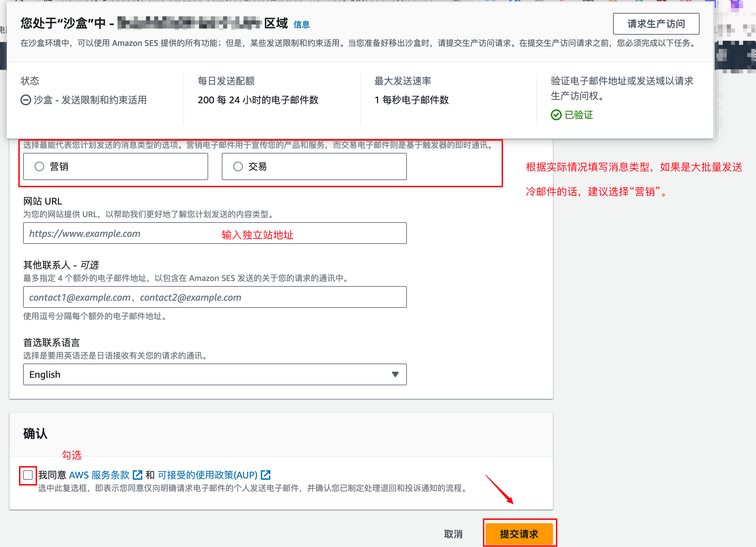Open the 首选联系语言 English dropdown

point(215,374)
